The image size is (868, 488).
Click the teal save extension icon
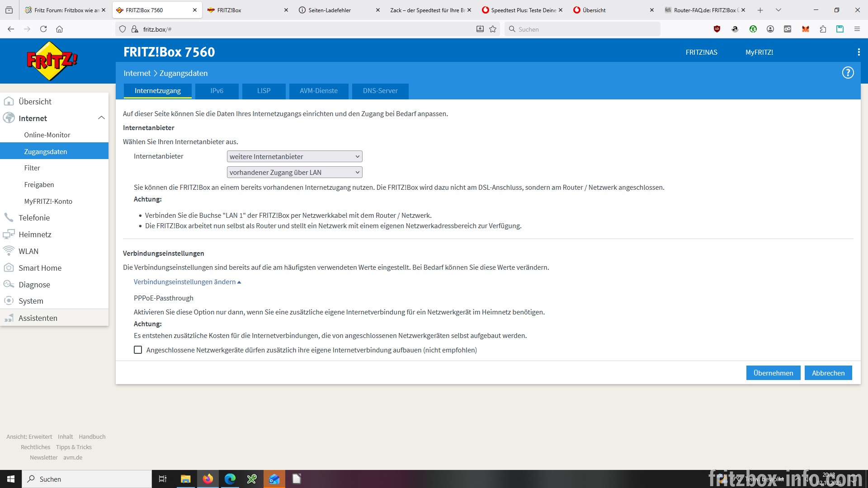(x=840, y=29)
